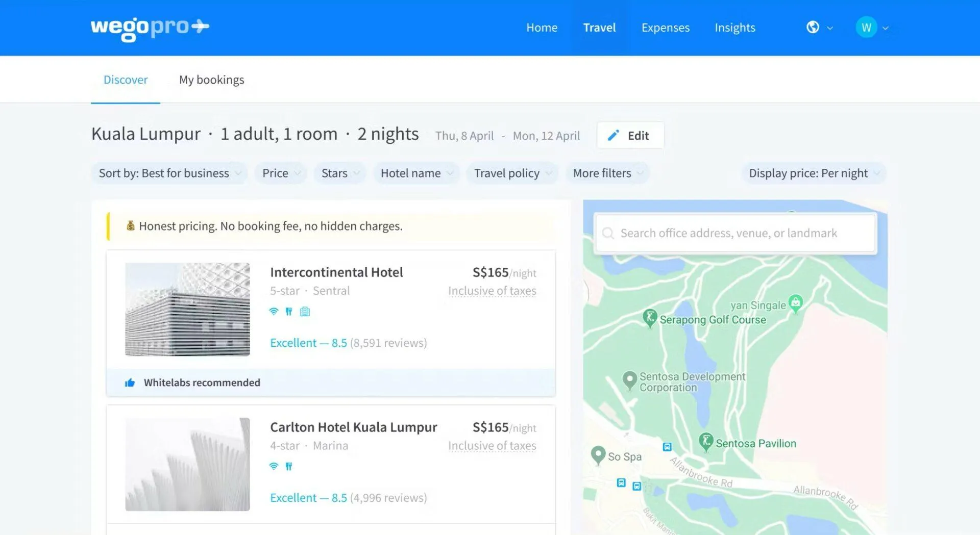The width and height of the screenshot is (980, 535).
Task: Open the Stars filter dropdown
Action: coord(340,173)
